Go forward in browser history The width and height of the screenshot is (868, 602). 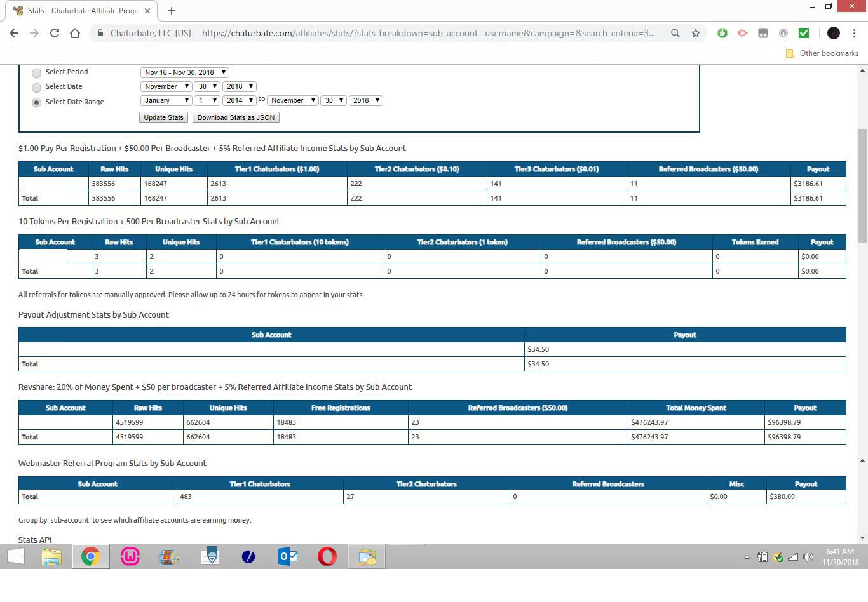[34, 33]
